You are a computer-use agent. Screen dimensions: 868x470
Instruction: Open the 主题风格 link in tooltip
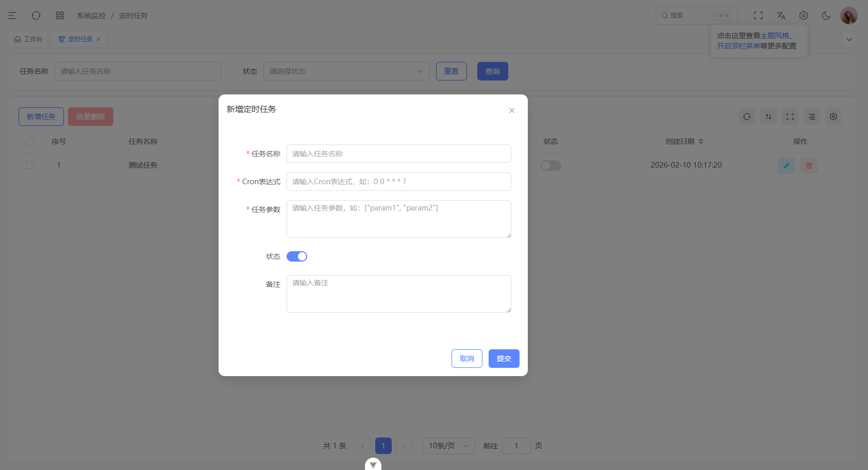click(775, 36)
